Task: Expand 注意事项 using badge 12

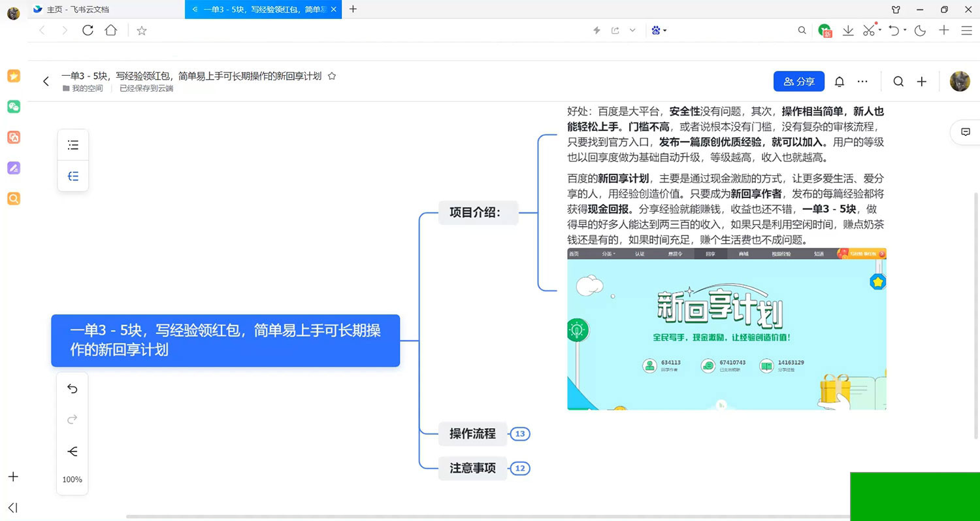Action: 520,468
